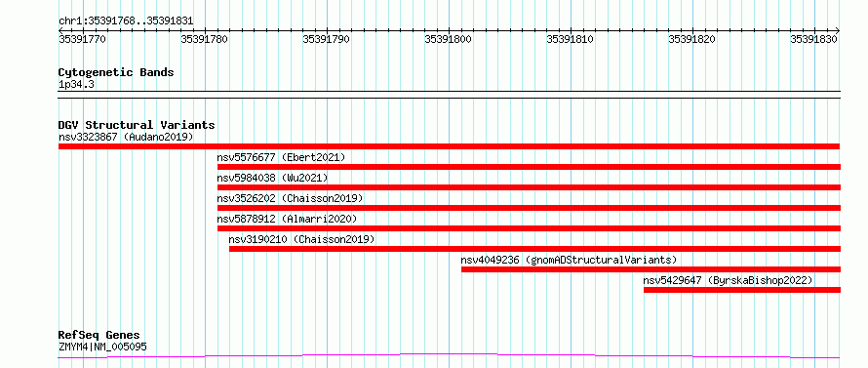This screenshot has width=868, height=368.
Task: Open the ZMYM4|NM_005095 gene label
Action: (102, 348)
